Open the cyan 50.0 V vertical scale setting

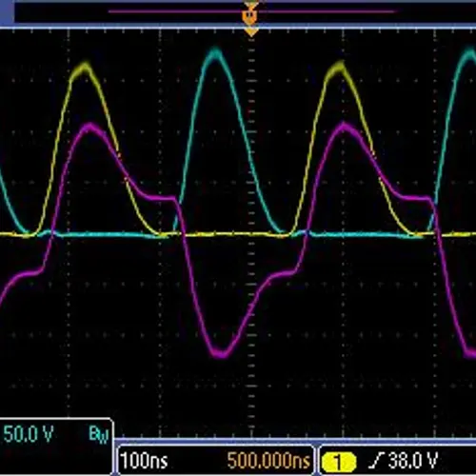[x=28, y=434]
